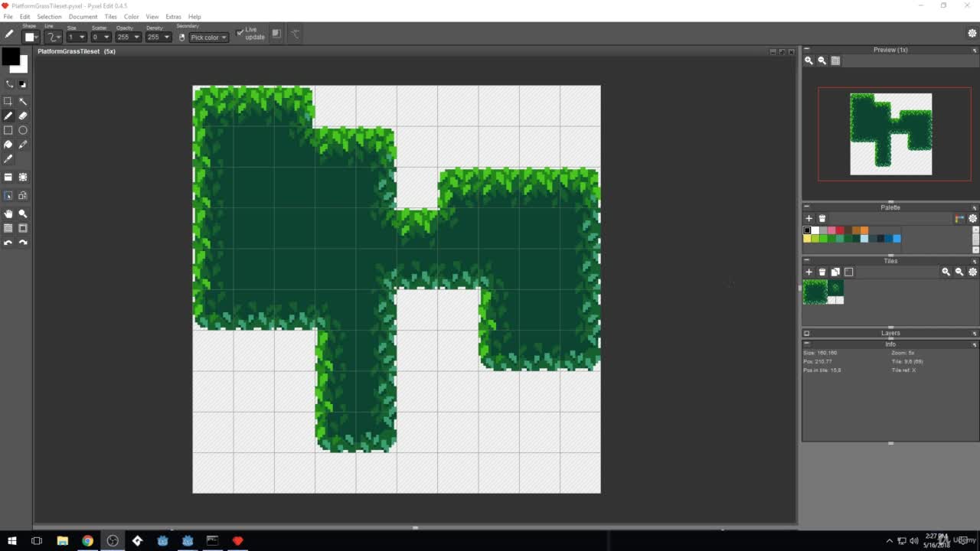Select the PlatformGrassTileset document tab
Viewport: 980px width, 551px height.
pyautogui.click(x=77, y=51)
